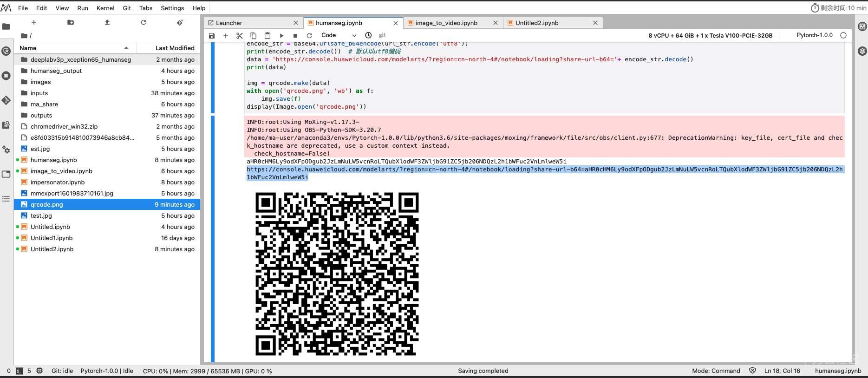The image size is (868, 378).
Task: Open the table of contents sidebar icon
Action: [6, 199]
